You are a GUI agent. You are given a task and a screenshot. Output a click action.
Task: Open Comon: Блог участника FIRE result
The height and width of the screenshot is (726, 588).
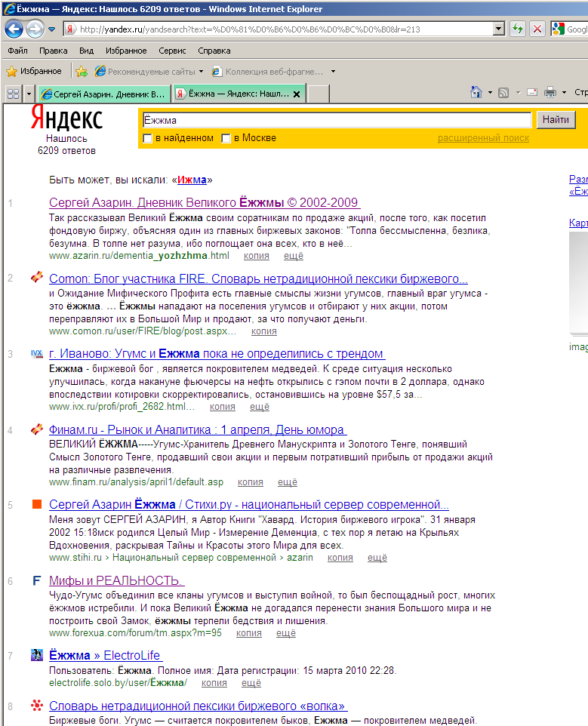[x=258, y=278]
